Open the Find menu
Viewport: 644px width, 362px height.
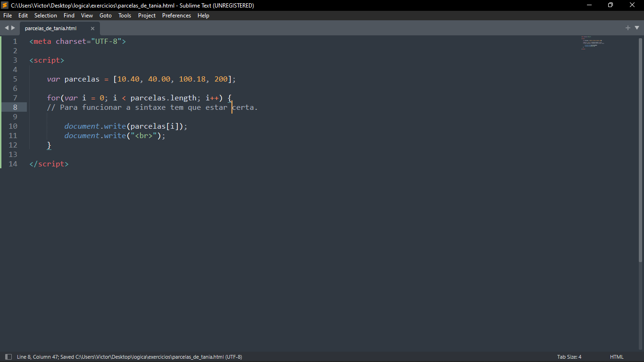click(x=69, y=16)
